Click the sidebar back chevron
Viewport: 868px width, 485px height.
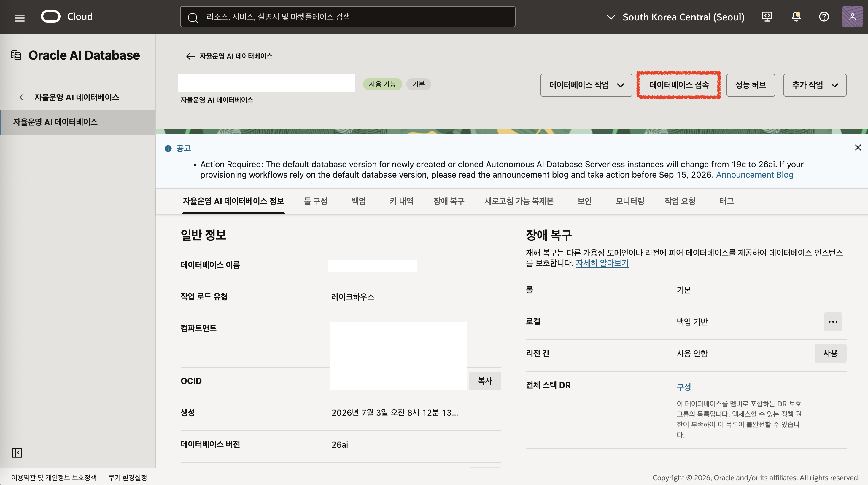tap(21, 97)
